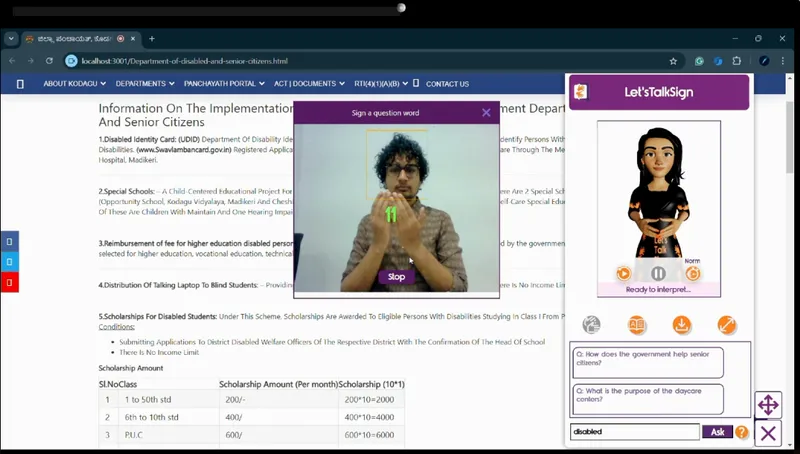Click the orange help question mark icon
The width and height of the screenshot is (800, 454).
(x=742, y=432)
